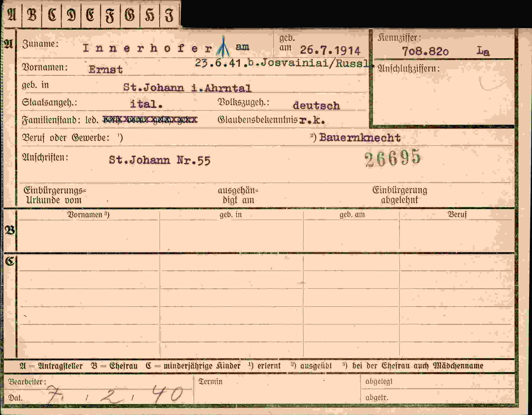Image resolution: width=532 pixels, height=415 pixels.
Task: Click the legend text "C = minderjährige Kinder"
Action: (193, 366)
